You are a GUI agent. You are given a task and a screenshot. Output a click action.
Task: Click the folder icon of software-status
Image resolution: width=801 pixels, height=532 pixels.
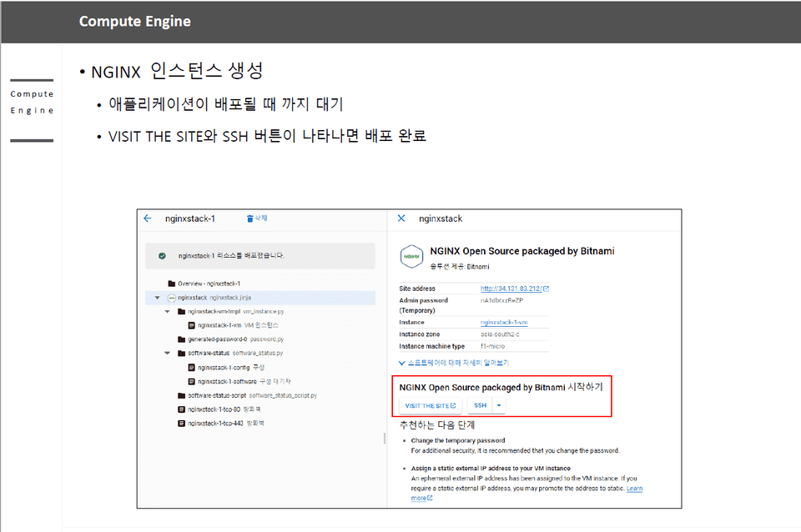181,354
